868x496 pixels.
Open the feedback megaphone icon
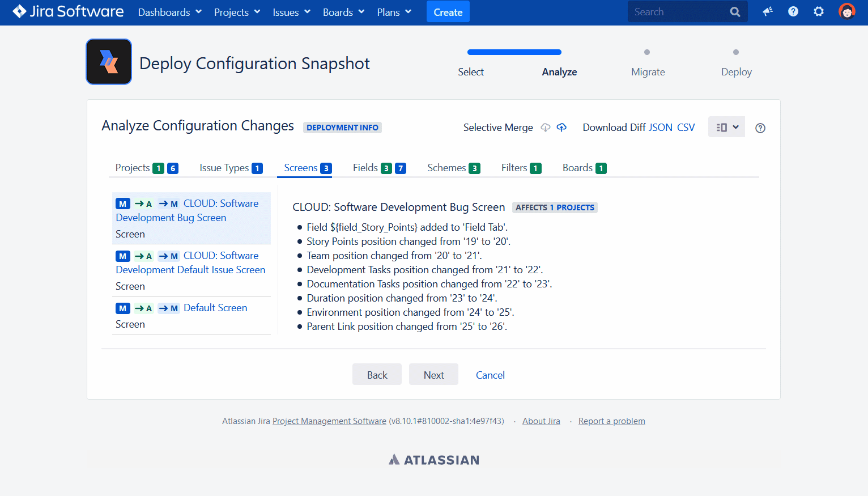point(768,12)
